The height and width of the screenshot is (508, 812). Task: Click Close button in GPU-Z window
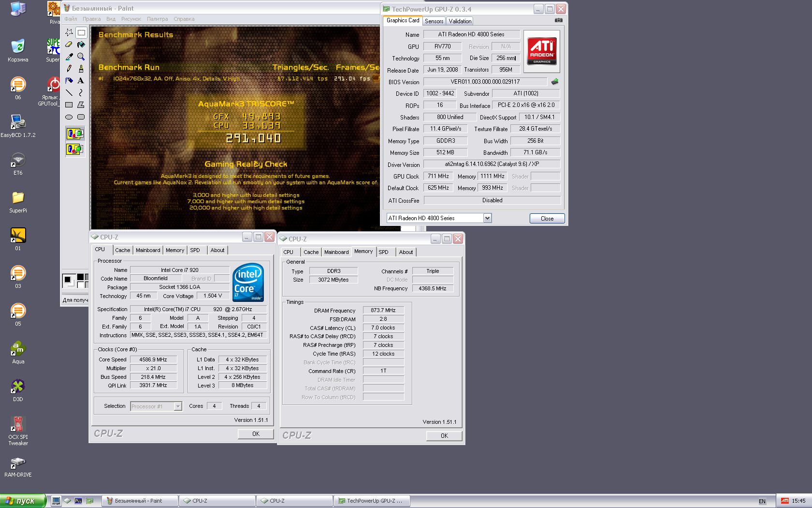(x=547, y=219)
